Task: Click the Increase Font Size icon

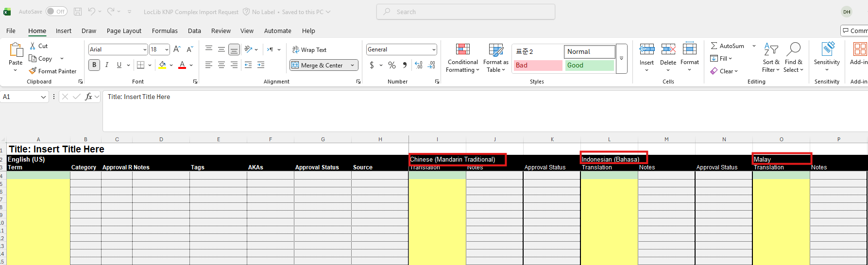Action: [177, 50]
